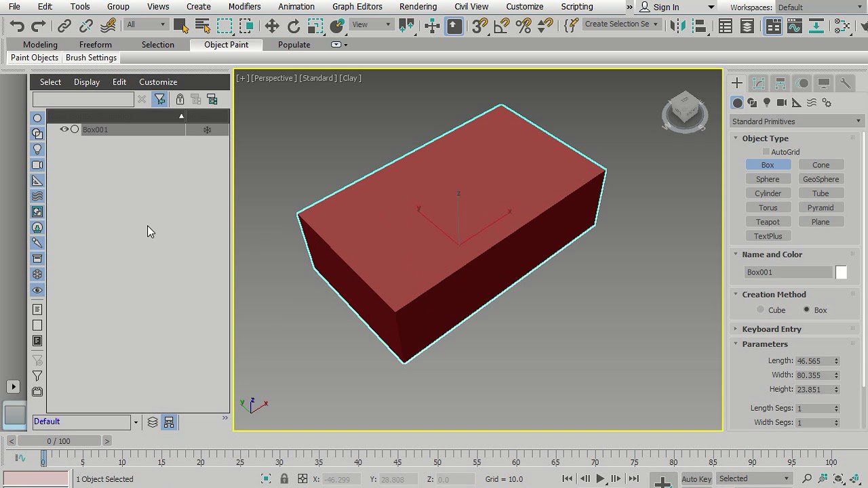Select the Box creation method radio
This screenshot has width=868, height=488.
806,310
